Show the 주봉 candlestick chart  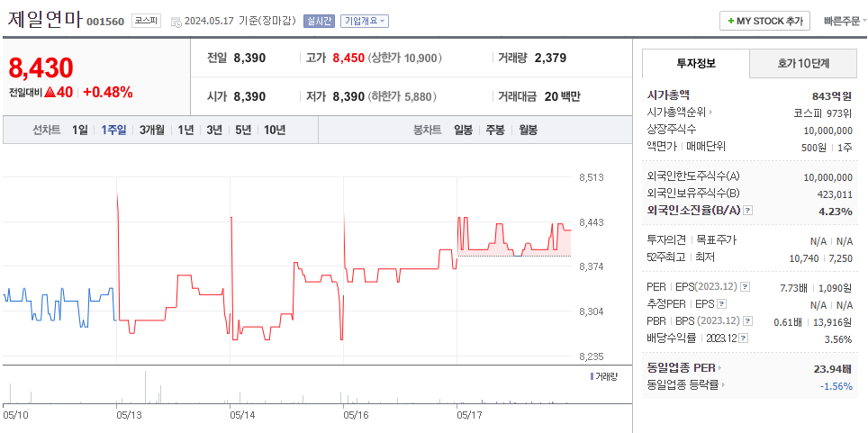495,131
